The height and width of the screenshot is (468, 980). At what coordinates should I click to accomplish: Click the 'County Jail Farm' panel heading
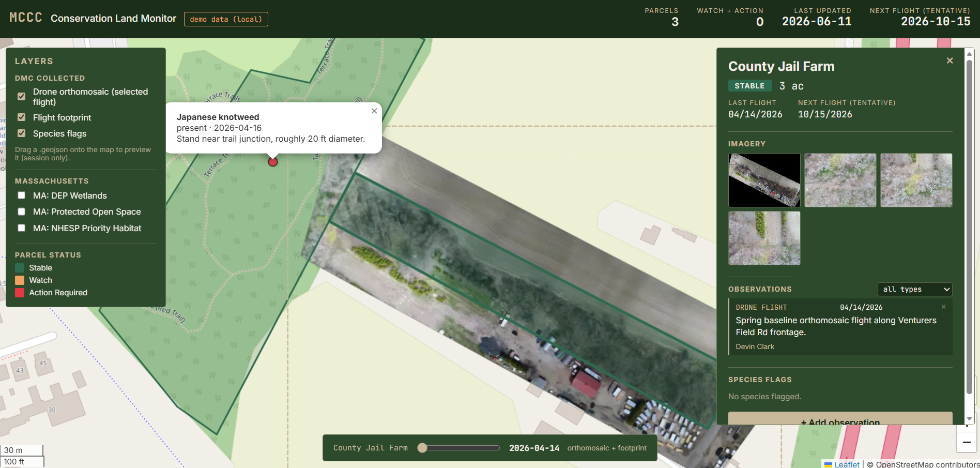(782, 67)
